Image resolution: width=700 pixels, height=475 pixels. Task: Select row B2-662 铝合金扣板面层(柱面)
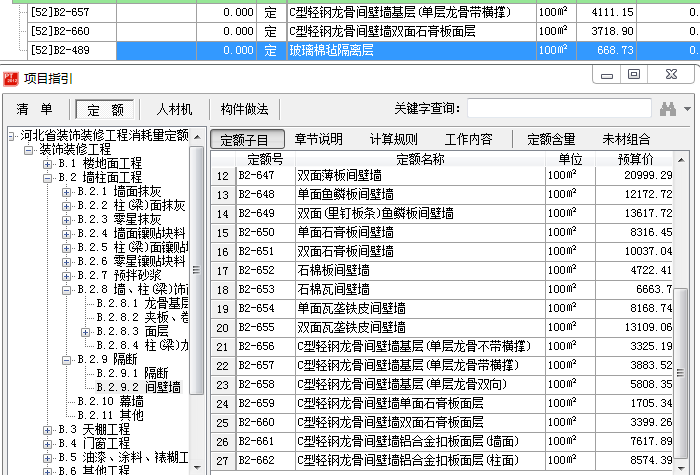click(442, 460)
